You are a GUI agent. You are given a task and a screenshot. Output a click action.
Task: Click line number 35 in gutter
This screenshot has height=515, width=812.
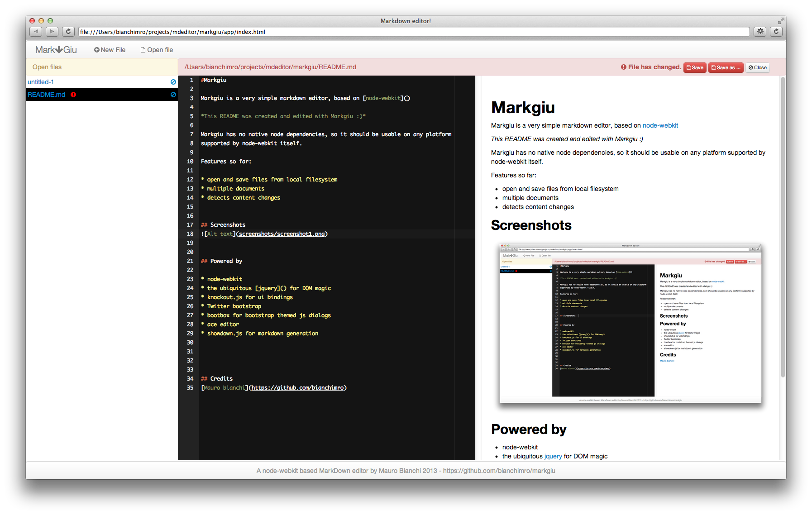[190, 387]
